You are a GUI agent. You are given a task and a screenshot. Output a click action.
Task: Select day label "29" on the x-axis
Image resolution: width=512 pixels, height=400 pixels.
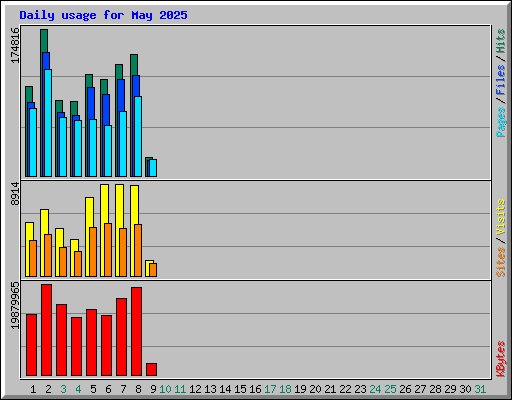coord(450,389)
